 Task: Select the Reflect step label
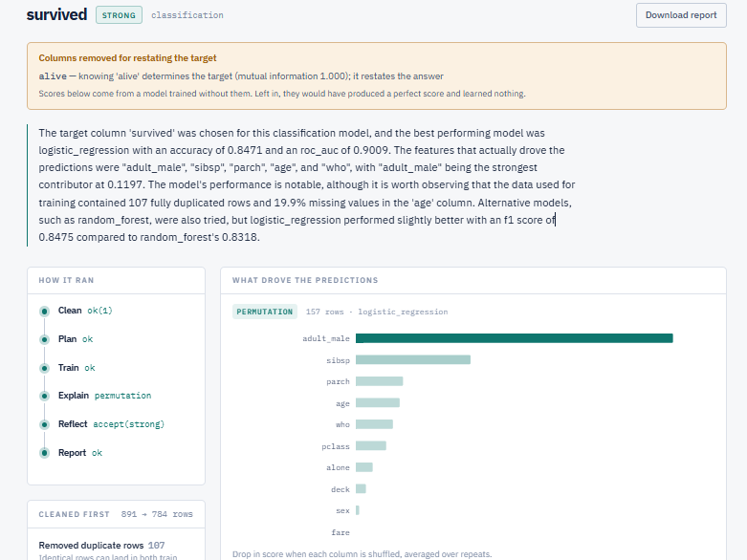pos(73,424)
